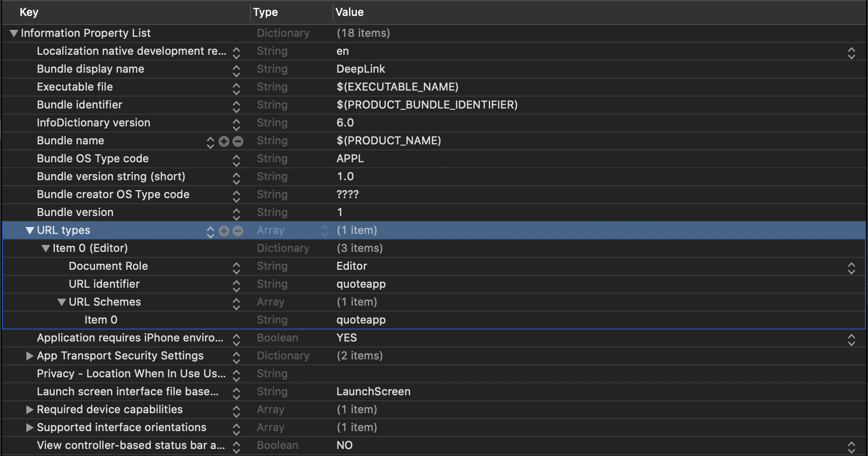
Task: Collapse the URL types array
Action: [30, 230]
